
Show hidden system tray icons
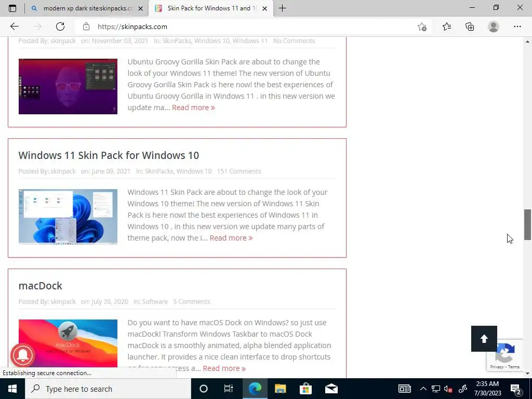click(x=423, y=389)
